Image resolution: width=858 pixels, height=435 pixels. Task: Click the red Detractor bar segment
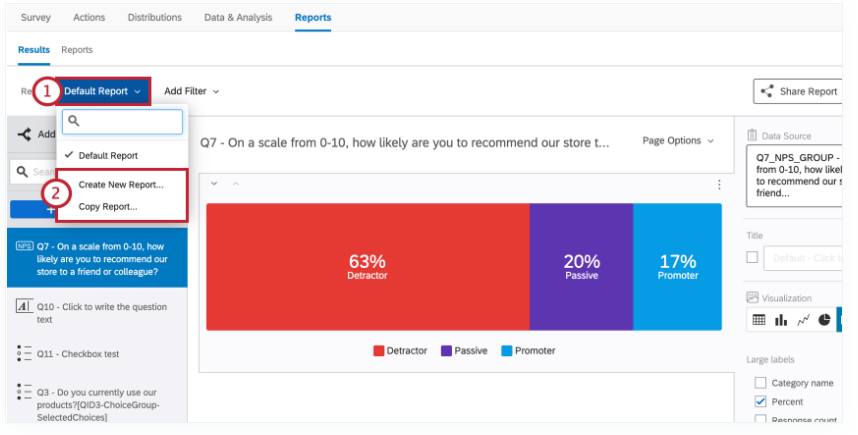click(367, 267)
